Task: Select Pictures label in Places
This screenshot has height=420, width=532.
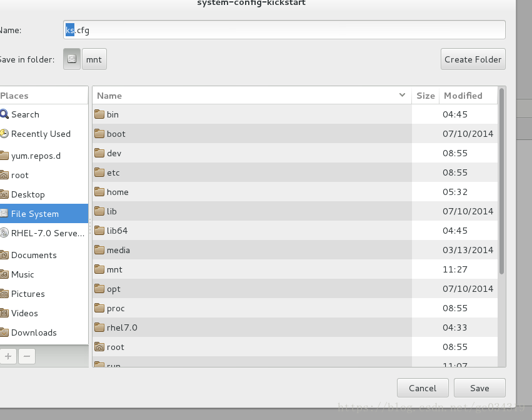Action: coord(28,294)
